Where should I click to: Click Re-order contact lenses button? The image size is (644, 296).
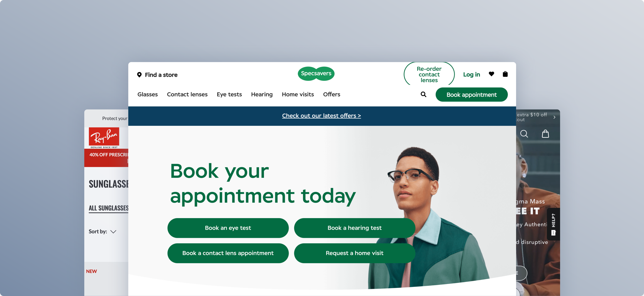[429, 74]
